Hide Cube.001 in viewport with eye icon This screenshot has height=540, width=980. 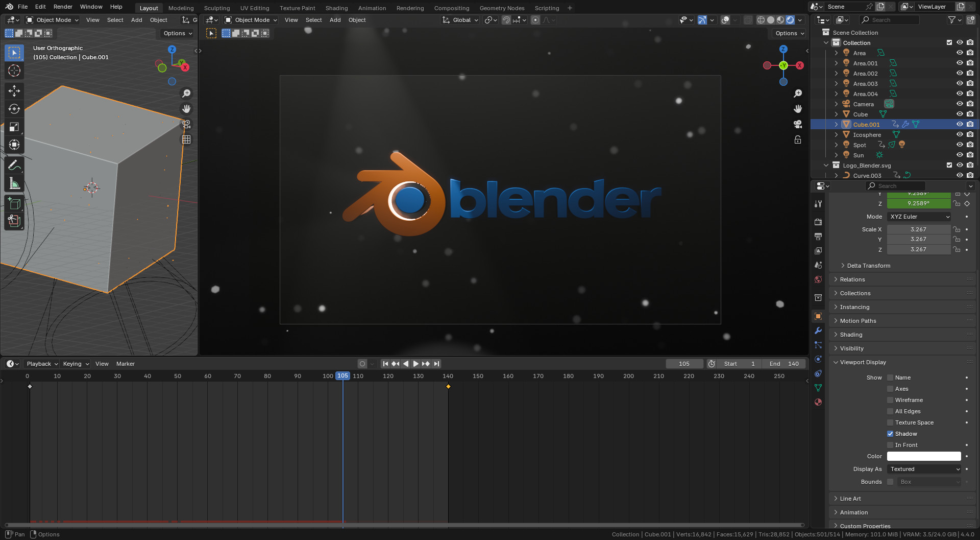[960, 124]
